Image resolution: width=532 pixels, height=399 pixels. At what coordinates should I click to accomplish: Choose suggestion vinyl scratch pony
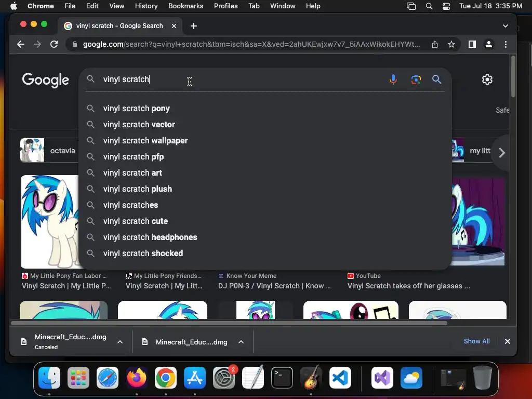click(264, 109)
